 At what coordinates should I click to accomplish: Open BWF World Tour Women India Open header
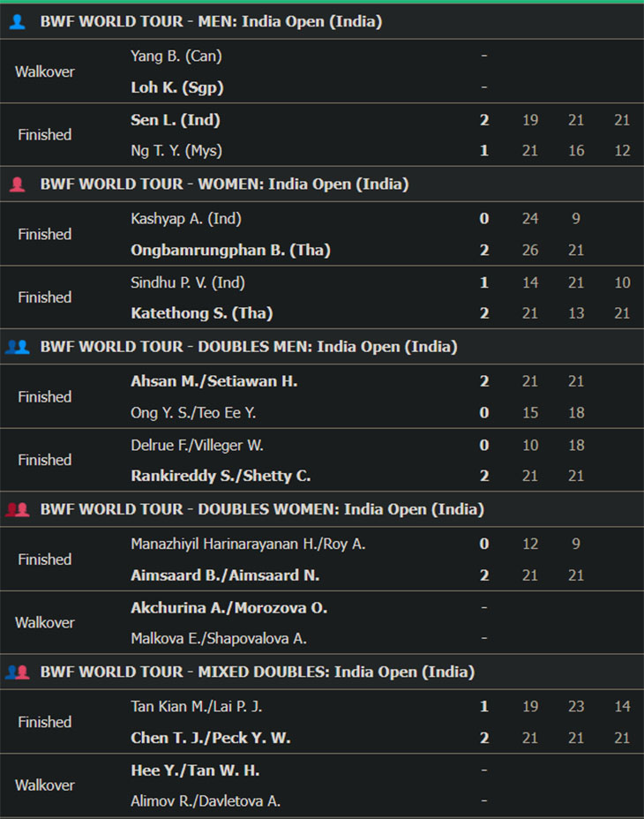click(x=322, y=184)
